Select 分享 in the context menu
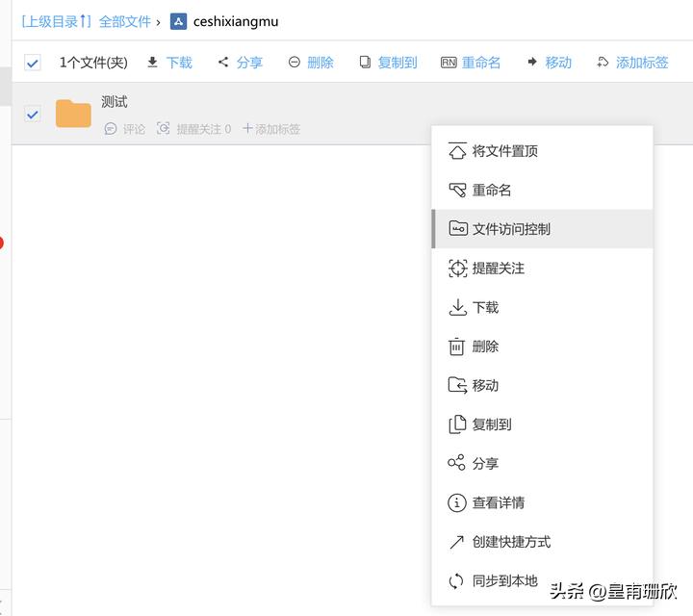This screenshot has width=693, height=616. coord(542,463)
